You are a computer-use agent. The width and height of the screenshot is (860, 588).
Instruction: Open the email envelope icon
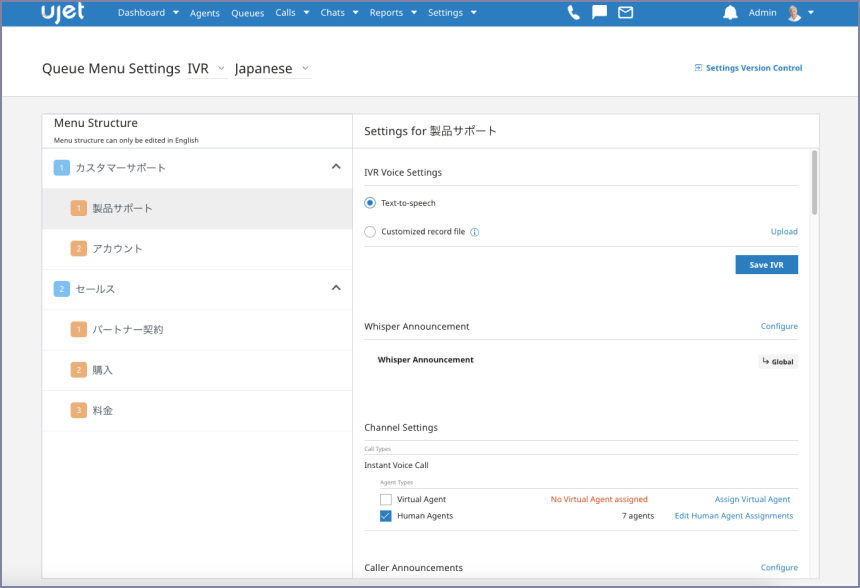pos(625,13)
